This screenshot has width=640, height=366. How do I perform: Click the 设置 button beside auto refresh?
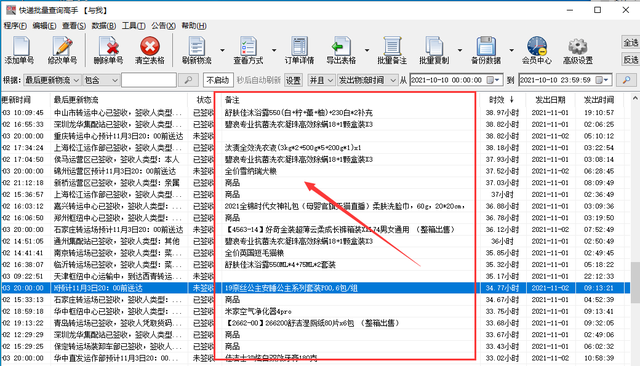tap(293, 80)
